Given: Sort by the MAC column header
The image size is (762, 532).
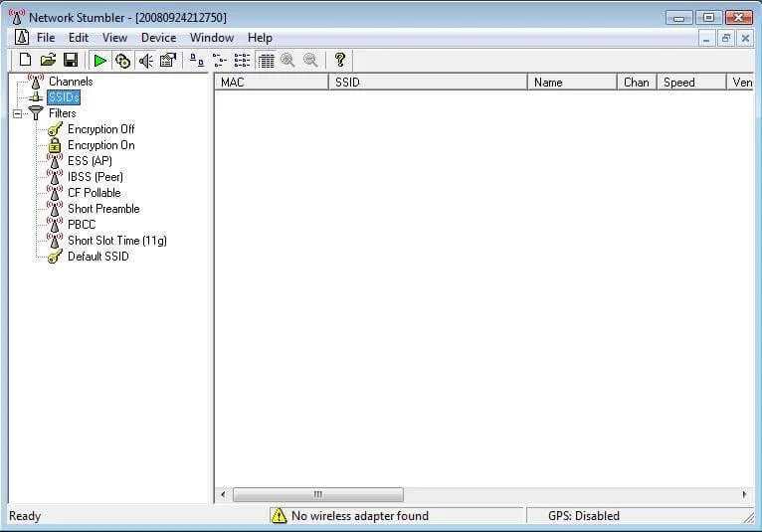Looking at the screenshot, I should 272,83.
